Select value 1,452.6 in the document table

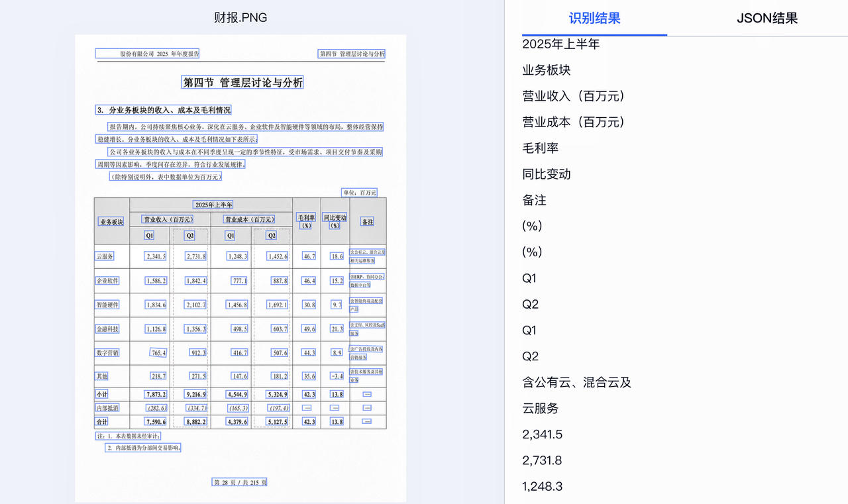278,256
